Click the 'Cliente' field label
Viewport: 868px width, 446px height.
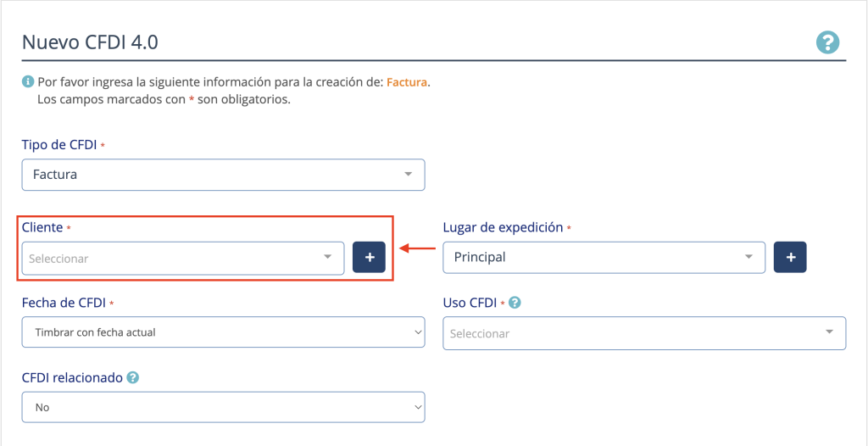(42, 228)
